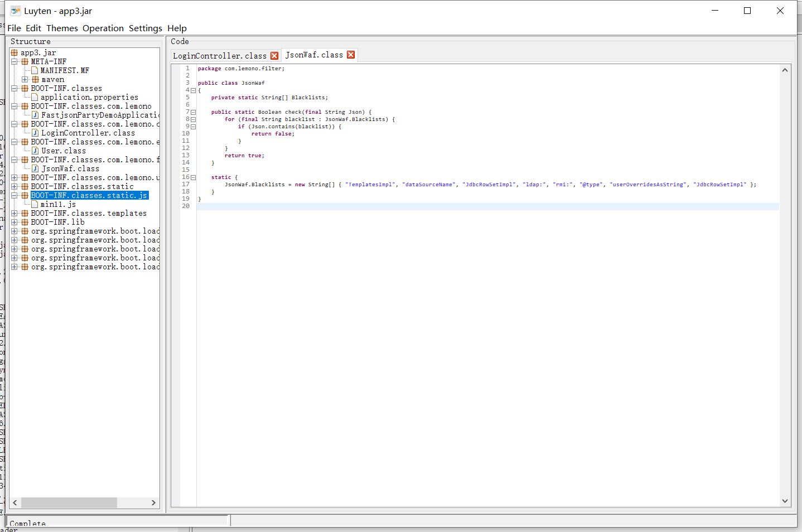Click the "Complete" status bar text
The height and width of the screenshot is (532, 802).
point(27,524)
